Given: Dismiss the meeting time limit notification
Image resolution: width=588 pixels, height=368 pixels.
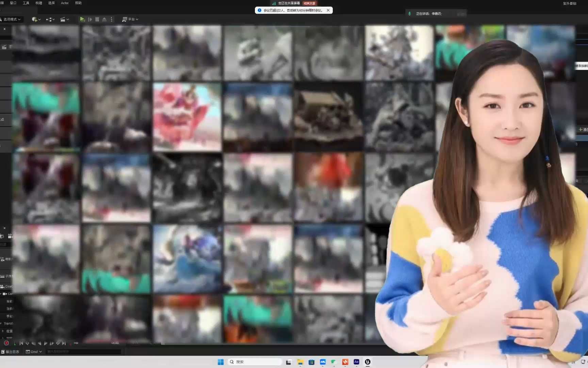Looking at the screenshot, I should pos(328,10).
